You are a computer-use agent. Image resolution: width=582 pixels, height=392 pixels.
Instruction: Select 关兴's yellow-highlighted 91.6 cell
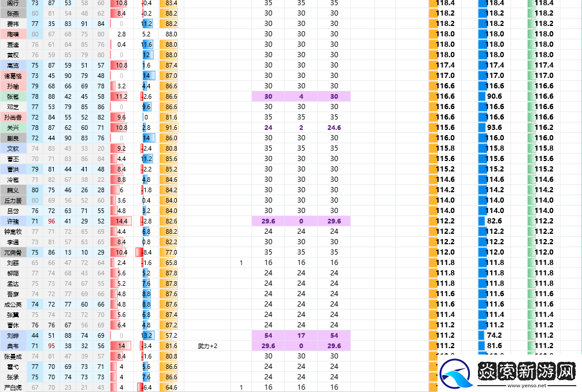(x=170, y=128)
